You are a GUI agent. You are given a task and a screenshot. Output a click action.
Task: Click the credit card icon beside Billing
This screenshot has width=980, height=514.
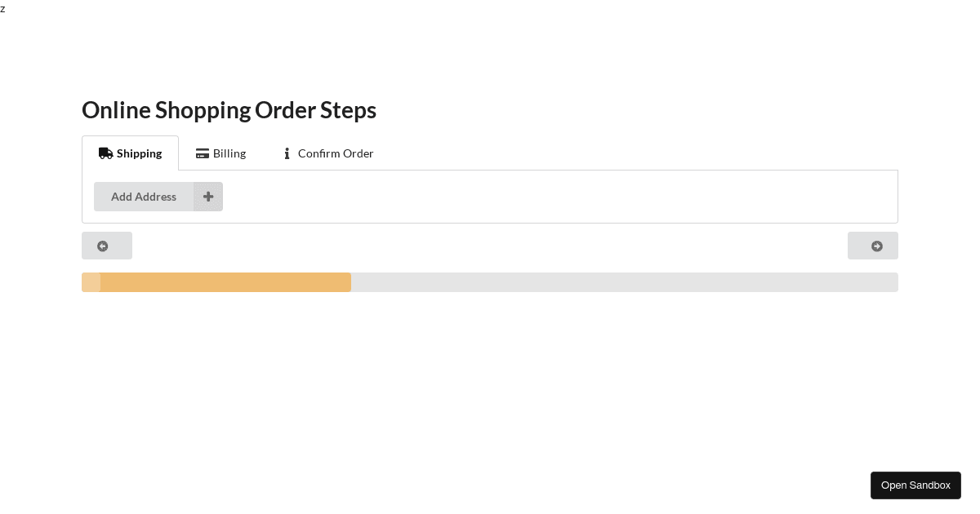pyautogui.click(x=203, y=153)
